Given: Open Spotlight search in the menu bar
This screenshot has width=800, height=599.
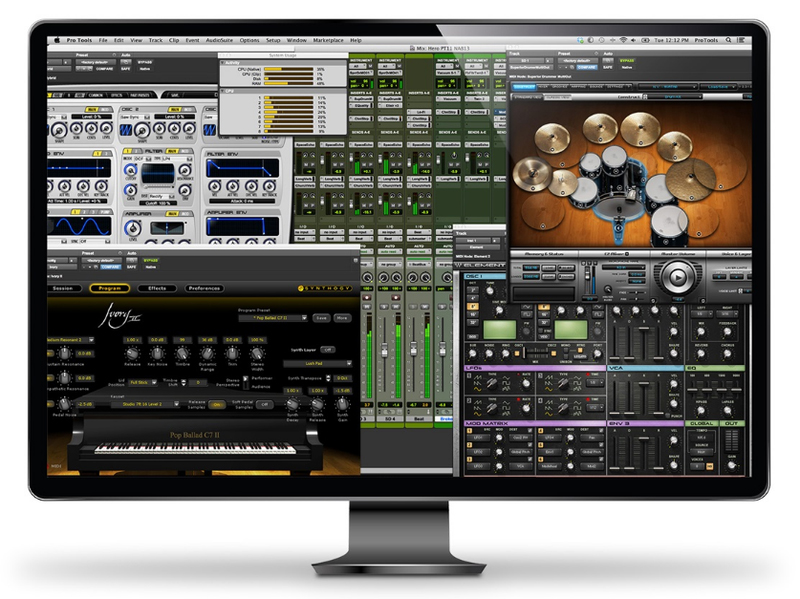Looking at the screenshot, I should 729,40.
